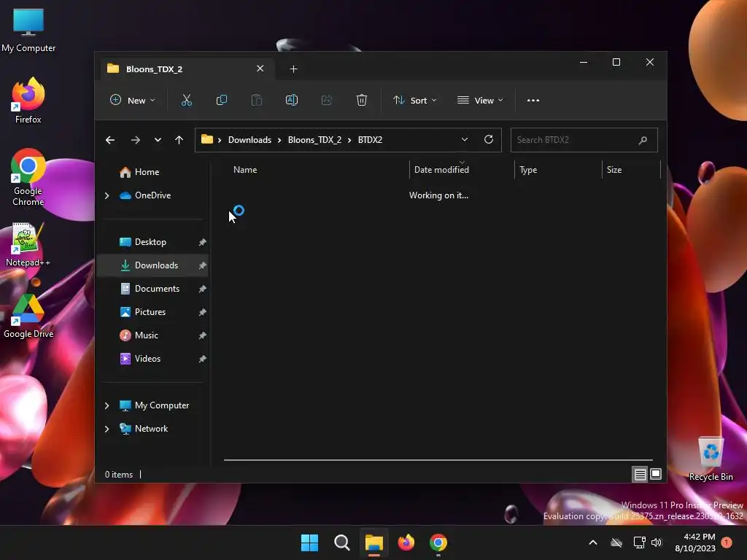Viewport: 747px width, 560px height.
Task: Open the Sort options dropdown
Action: [x=414, y=101]
